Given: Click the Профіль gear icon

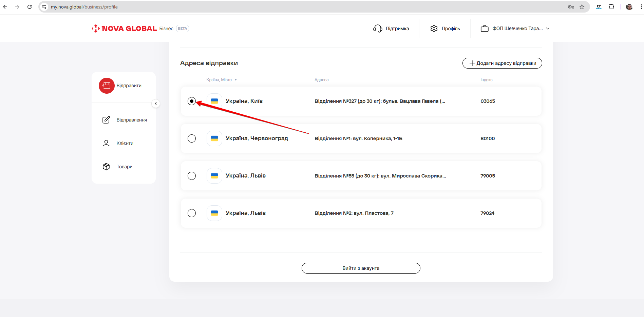Looking at the screenshot, I should coord(434,29).
